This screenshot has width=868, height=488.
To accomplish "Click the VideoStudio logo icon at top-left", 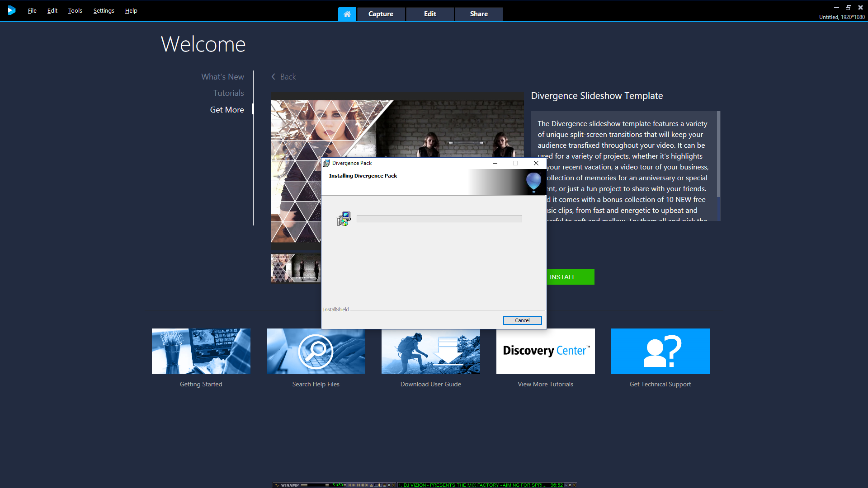I will tap(11, 10).
